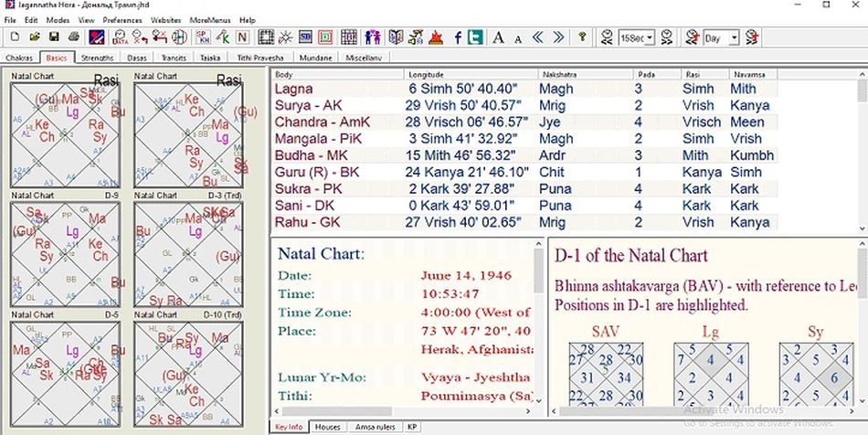Switch to the Tithi Pravesha tab

[258, 58]
